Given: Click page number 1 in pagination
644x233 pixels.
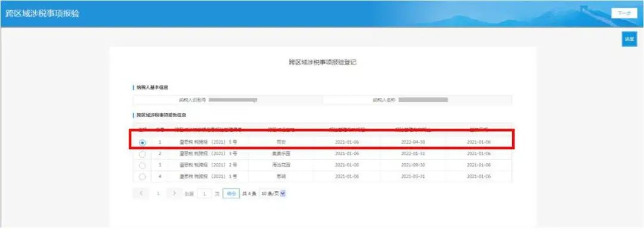Looking at the screenshot, I should 158,194.
